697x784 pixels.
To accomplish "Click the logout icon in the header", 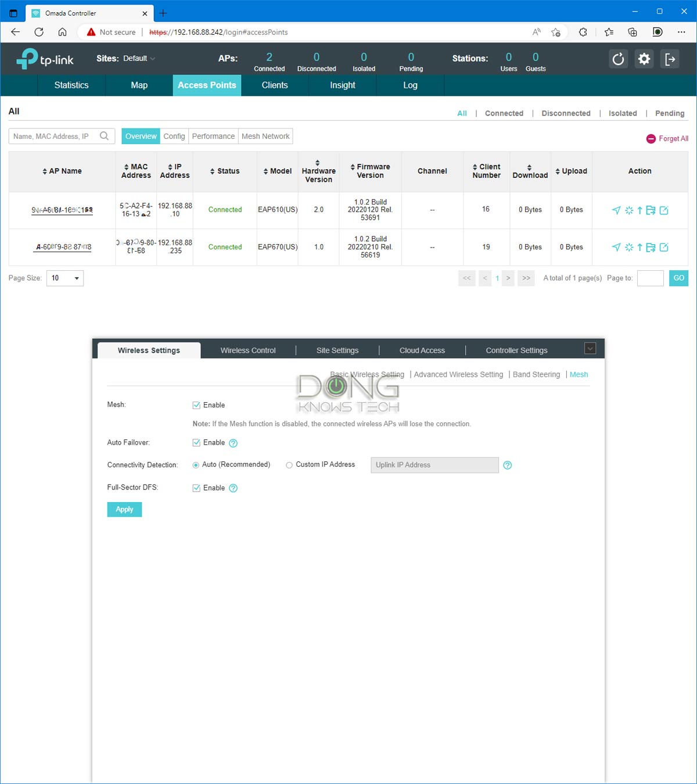I will tap(670, 59).
